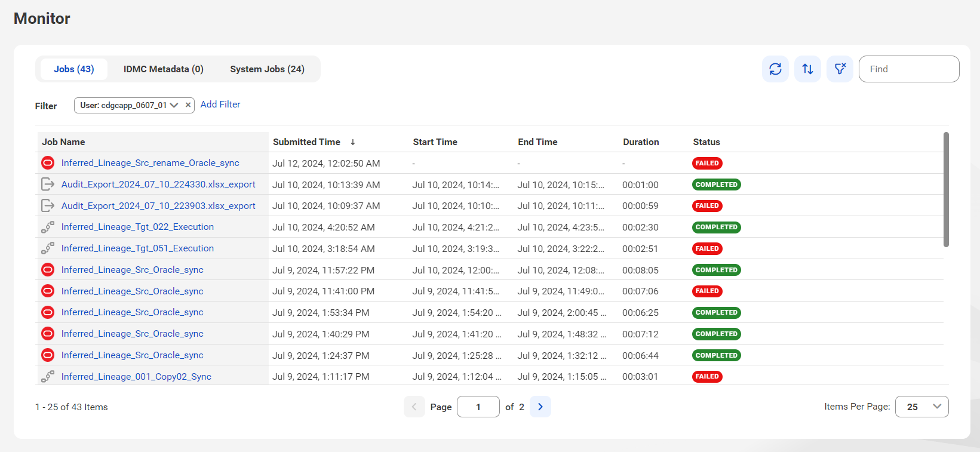This screenshot has width=980, height=452.
Task: Click the Status column header
Action: (706, 142)
